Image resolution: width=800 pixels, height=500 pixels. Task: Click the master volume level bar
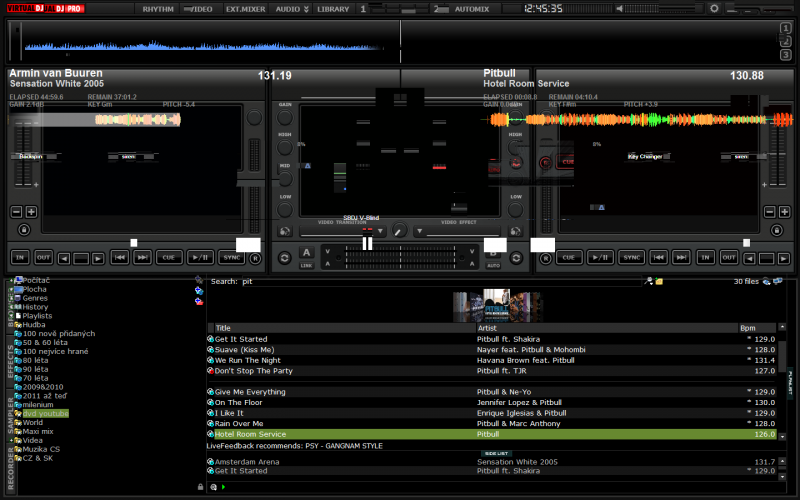pyautogui.click(x=664, y=9)
